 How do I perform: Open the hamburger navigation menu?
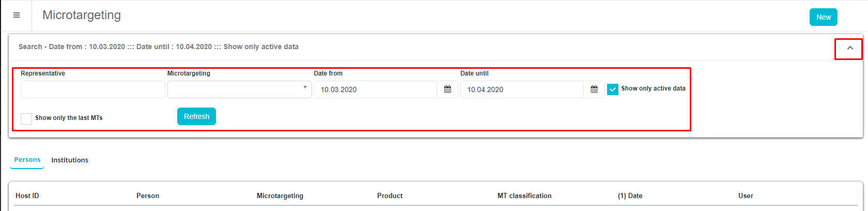tap(17, 16)
